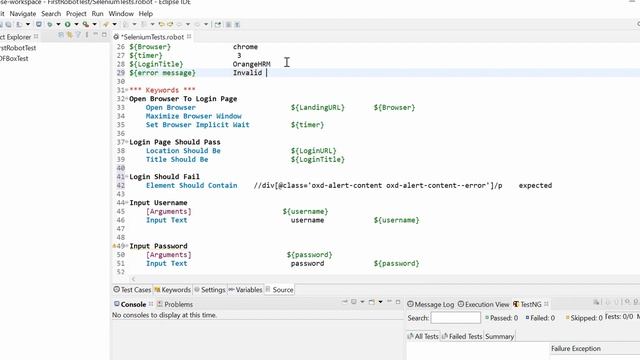Minimize the Console panel

pyautogui.click(x=389, y=302)
